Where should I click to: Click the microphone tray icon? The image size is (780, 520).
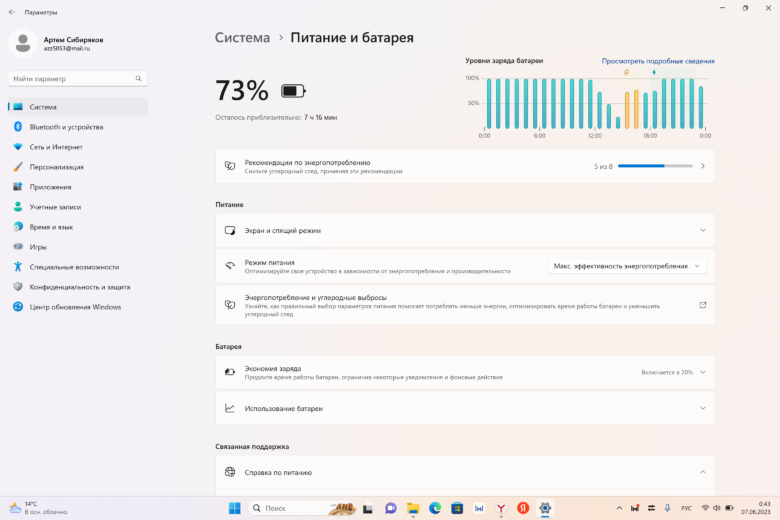tap(668, 508)
